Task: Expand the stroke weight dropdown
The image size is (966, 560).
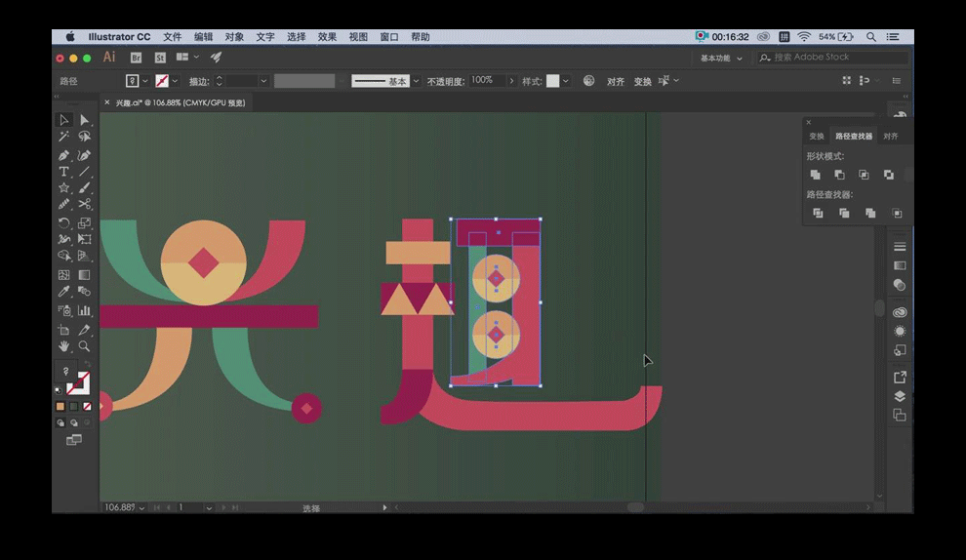Action: pyautogui.click(x=263, y=81)
